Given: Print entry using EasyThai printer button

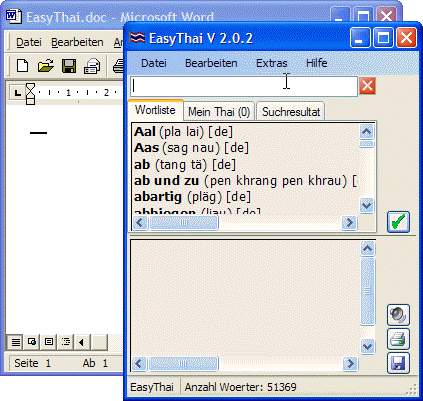Looking at the screenshot, I should click(398, 339).
